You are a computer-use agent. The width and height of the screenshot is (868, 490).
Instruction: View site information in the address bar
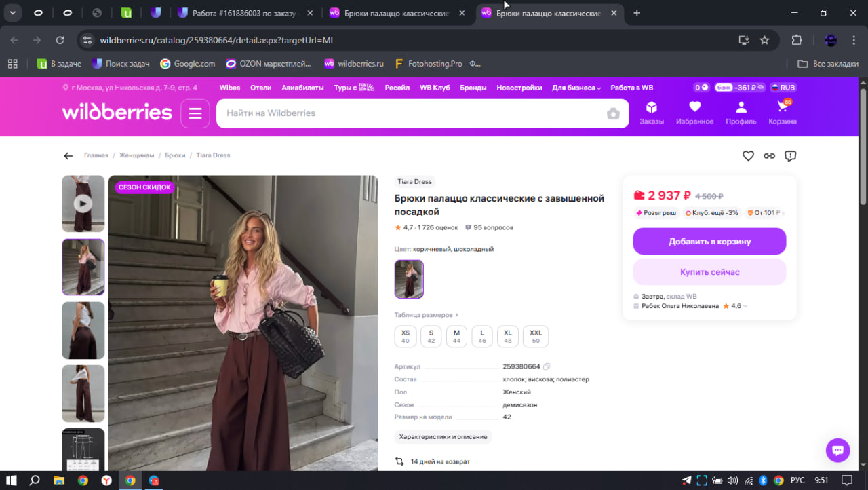[x=87, y=40]
